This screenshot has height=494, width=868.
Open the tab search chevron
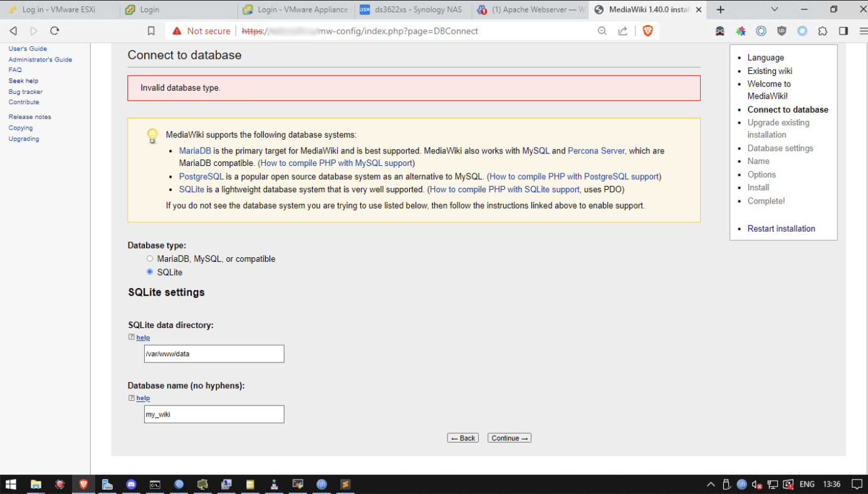(775, 9)
